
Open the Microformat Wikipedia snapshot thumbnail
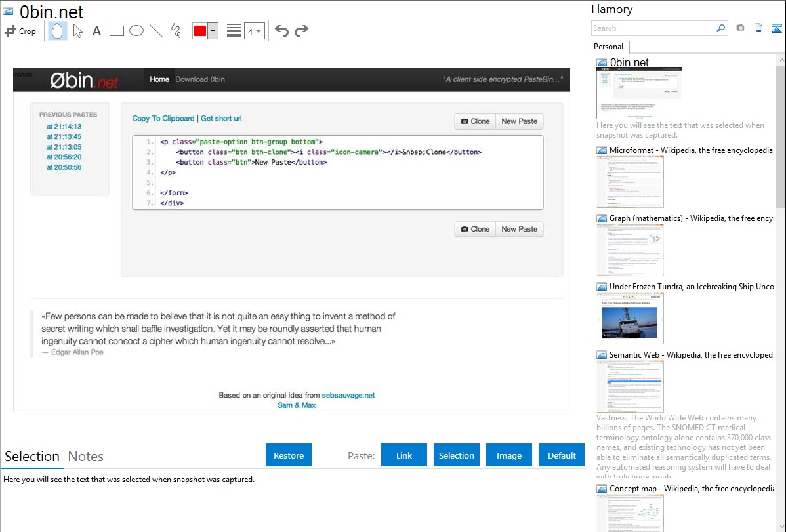click(x=630, y=182)
